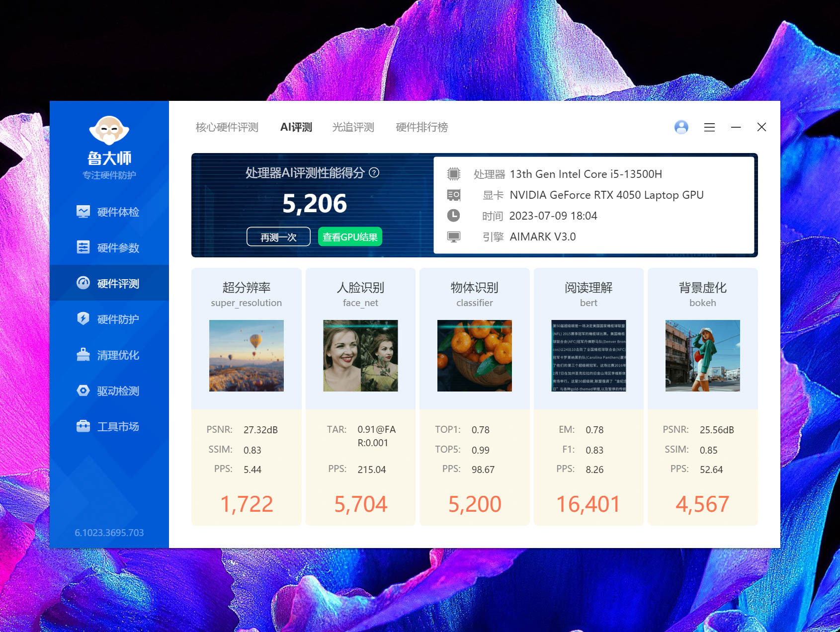Click the 25.56dB PSNR value

tap(717, 430)
